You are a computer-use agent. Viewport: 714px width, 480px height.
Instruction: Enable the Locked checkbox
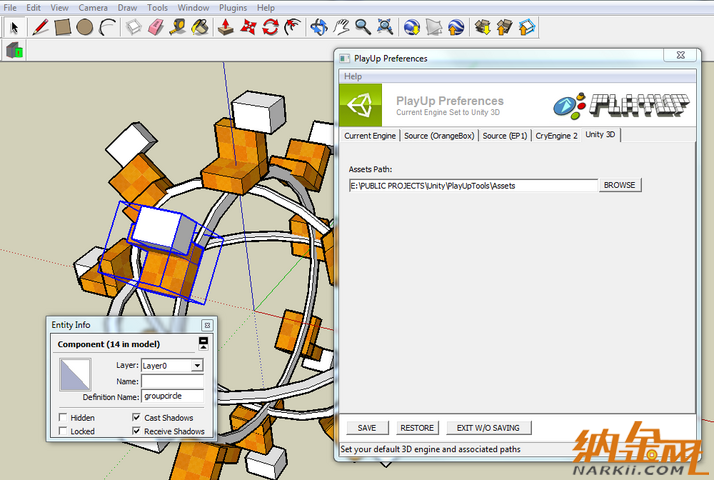[x=63, y=431]
